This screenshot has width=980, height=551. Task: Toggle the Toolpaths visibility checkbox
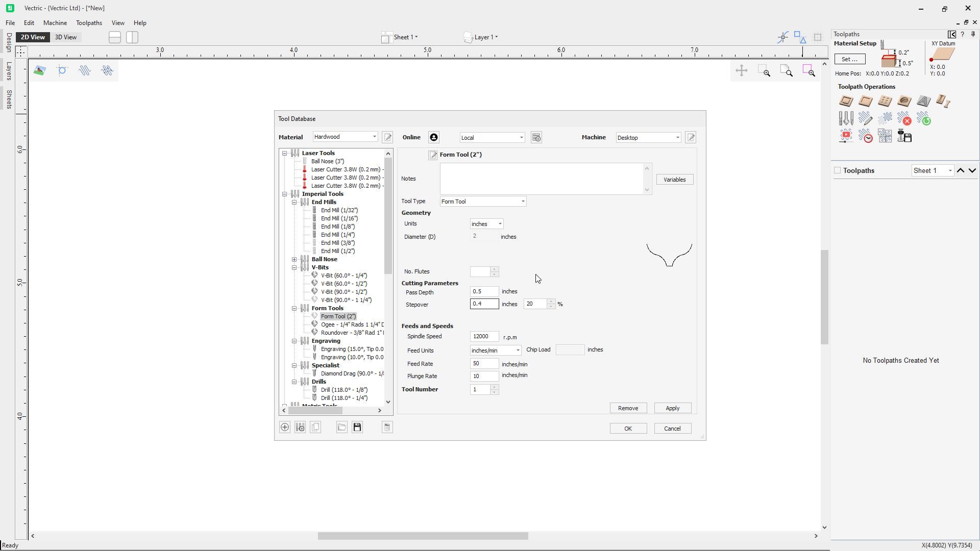837,170
